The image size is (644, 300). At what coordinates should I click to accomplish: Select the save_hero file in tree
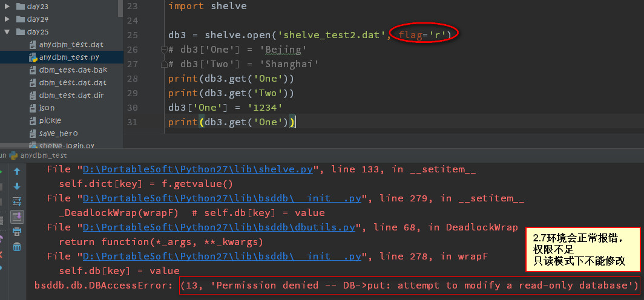pos(53,134)
